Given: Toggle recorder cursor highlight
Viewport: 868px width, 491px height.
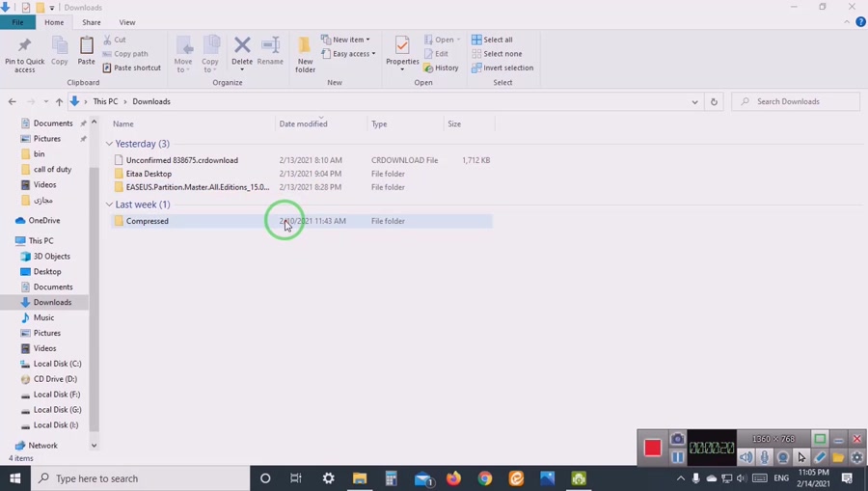Looking at the screenshot, I should (801, 457).
